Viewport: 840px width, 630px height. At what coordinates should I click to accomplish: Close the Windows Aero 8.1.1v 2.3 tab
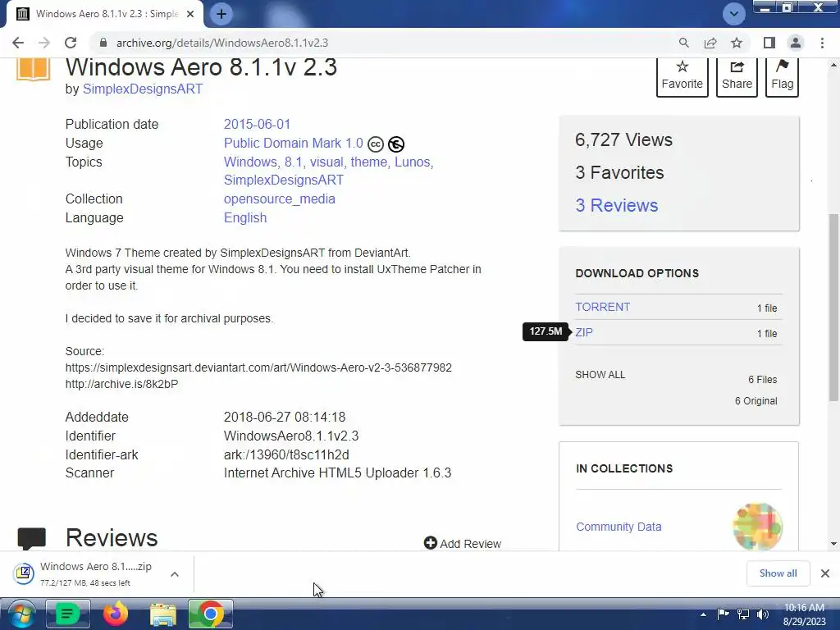190,15
